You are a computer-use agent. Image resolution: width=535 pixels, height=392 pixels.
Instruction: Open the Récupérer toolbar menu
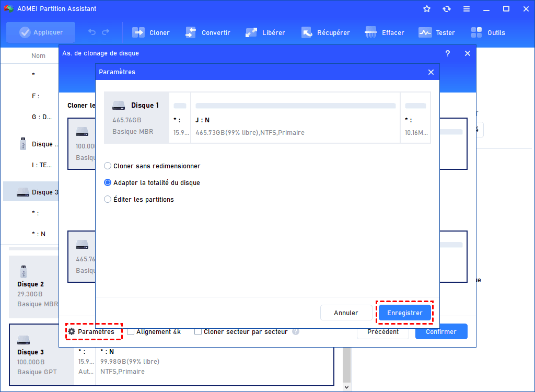pos(325,33)
